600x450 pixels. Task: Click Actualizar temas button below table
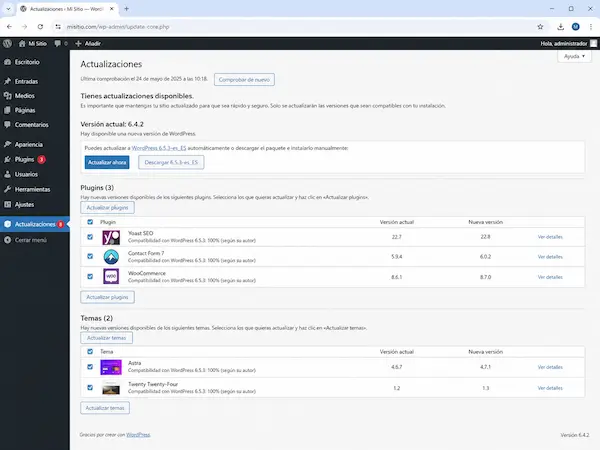[105, 408]
